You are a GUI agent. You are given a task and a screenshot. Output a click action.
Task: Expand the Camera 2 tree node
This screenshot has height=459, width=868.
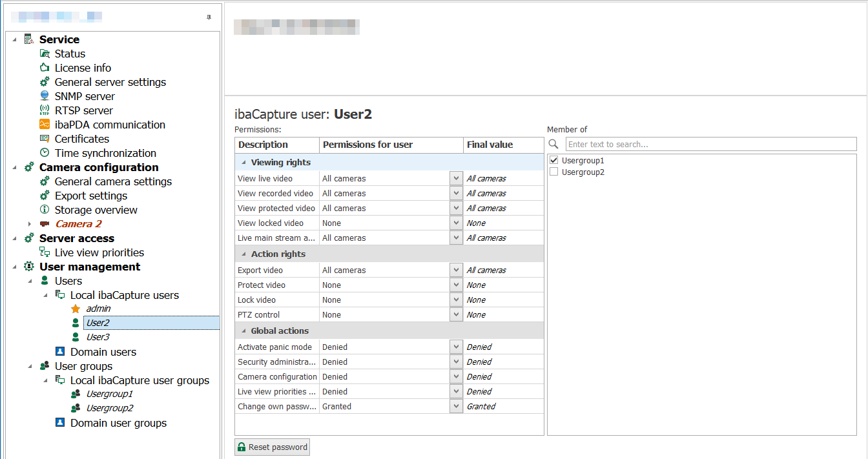click(30, 224)
